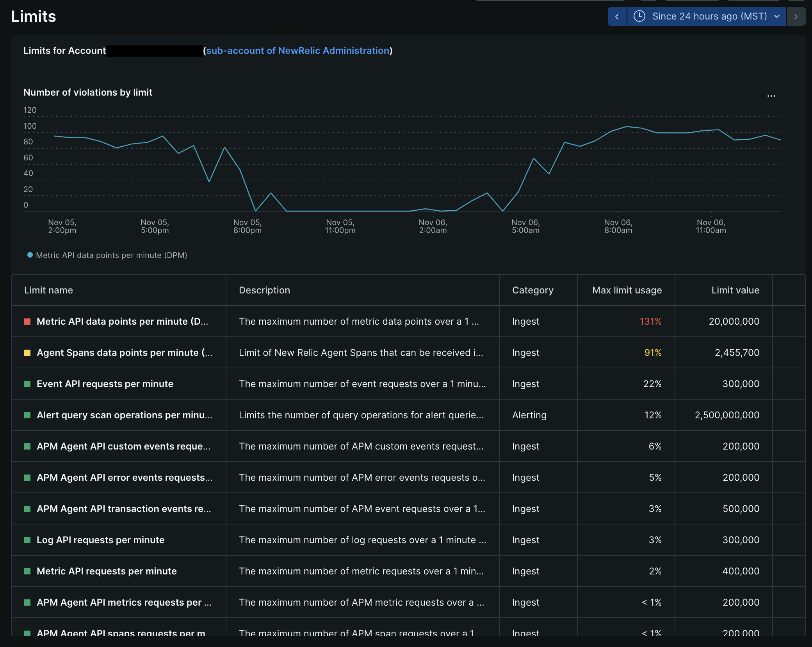The width and height of the screenshot is (812, 647).
Task: Sort by Limit name column header
Action: pos(48,290)
